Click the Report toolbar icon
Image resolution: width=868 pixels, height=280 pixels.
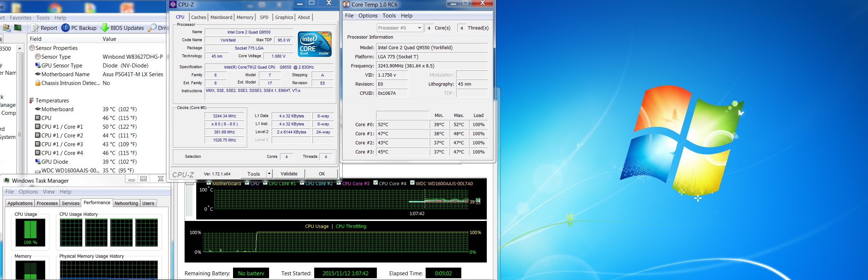pyautogui.click(x=35, y=28)
